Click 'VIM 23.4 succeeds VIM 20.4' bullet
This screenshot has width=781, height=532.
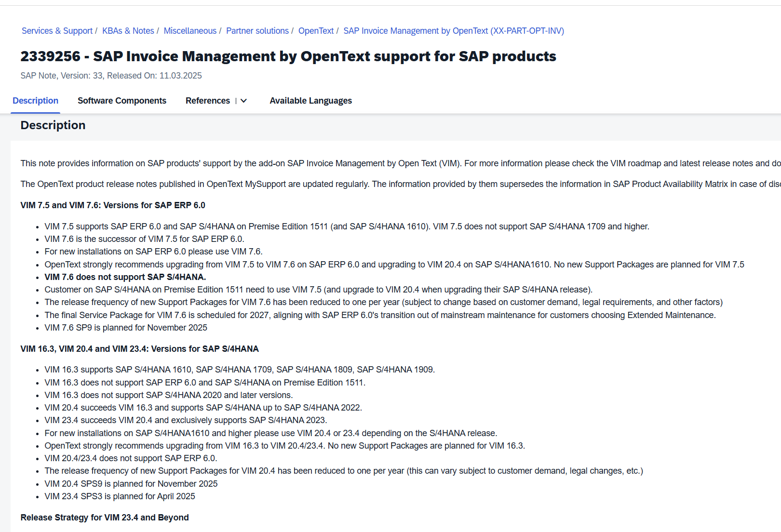(x=186, y=420)
